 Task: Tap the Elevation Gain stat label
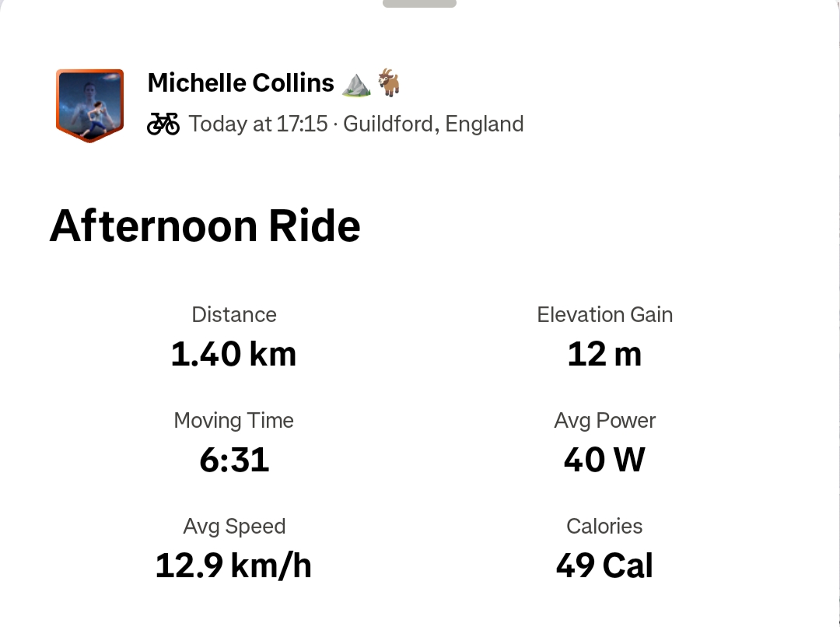(x=604, y=315)
